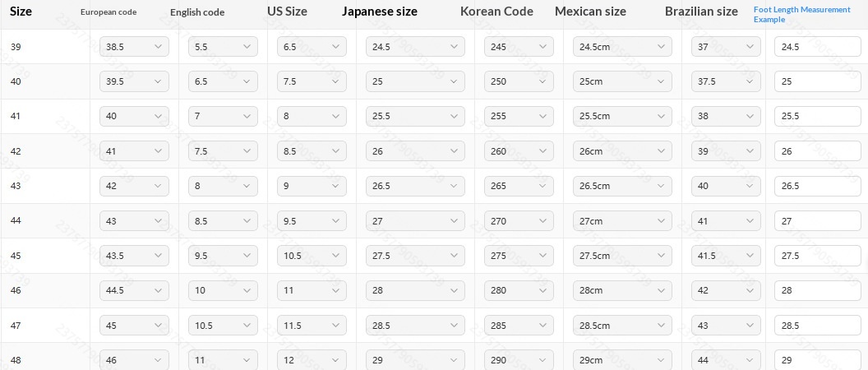Screen dimensions: 868x370
Task: Open Brazilian size dropdown showing 41.5
Action: pos(726,256)
